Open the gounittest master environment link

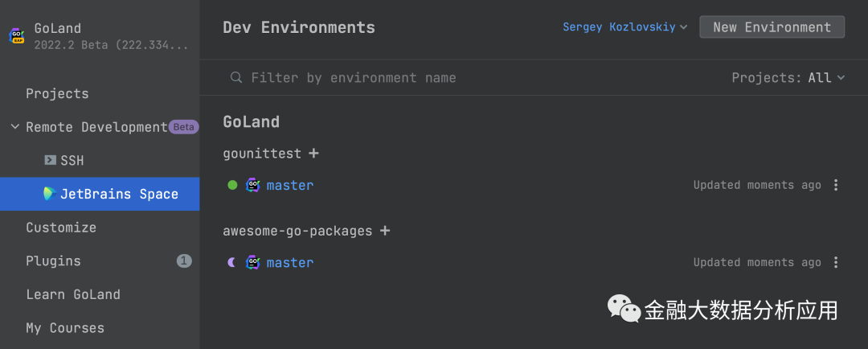pyautogui.click(x=290, y=185)
